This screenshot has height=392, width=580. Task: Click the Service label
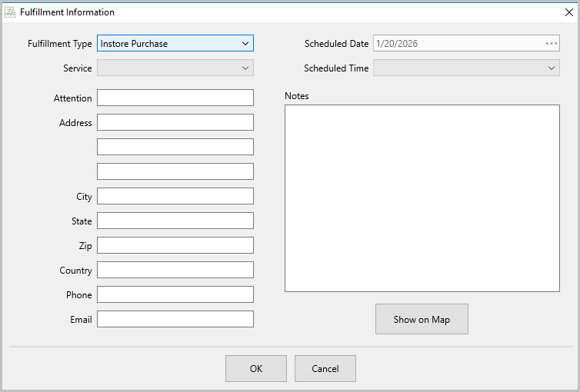(x=78, y=68)
